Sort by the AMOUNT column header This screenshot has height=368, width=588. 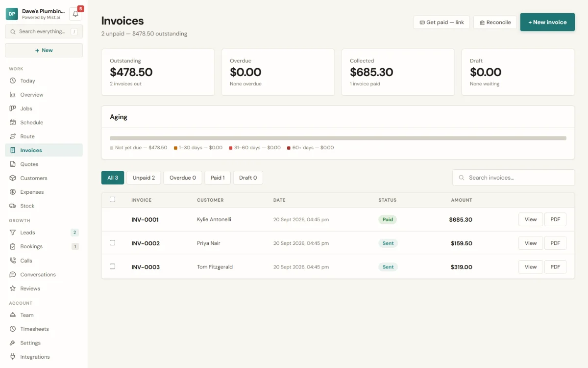coord(462,200)
